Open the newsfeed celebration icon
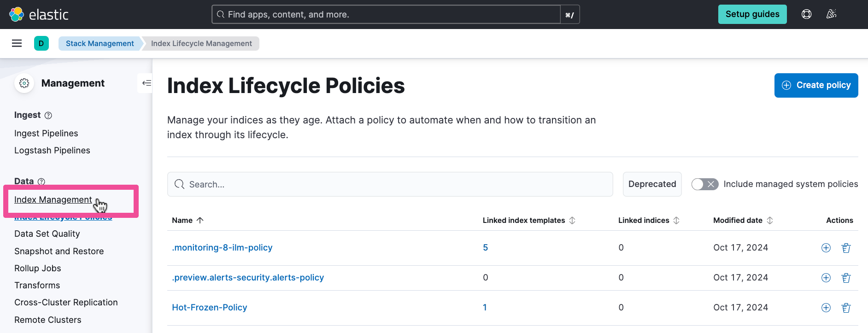Image resolution: width=868 pixels, height=333 pixels. 831,14
